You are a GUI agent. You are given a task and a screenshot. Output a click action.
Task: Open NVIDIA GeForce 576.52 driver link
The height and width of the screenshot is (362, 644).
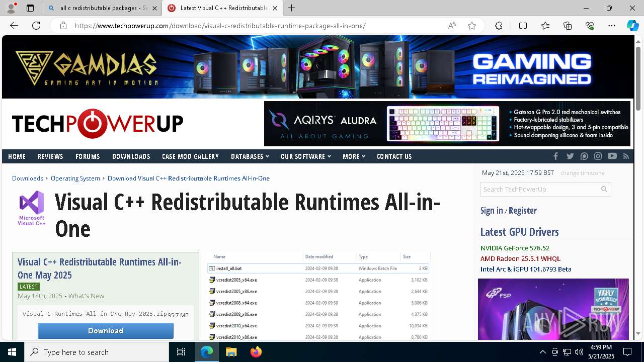(515, 248)
